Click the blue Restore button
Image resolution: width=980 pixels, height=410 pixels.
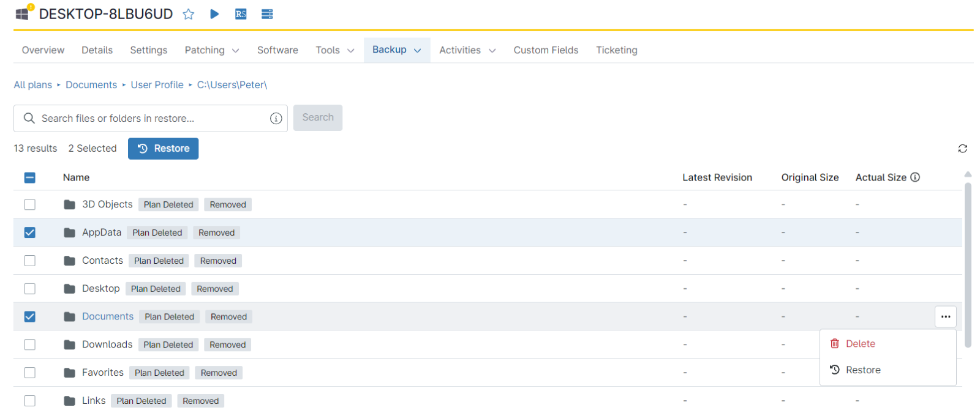tap(163, 148)
